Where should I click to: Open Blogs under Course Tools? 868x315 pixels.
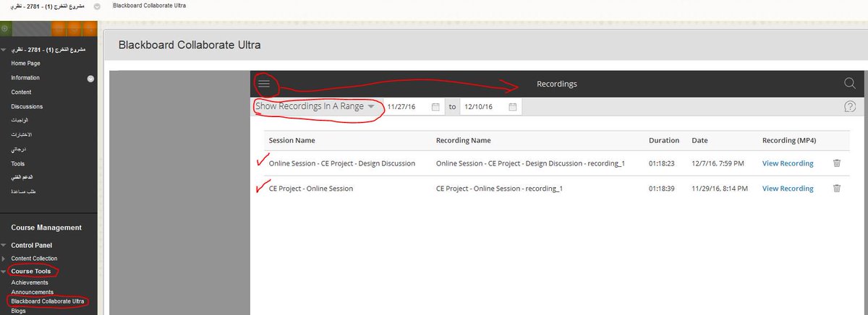click(x=18, y=311)
